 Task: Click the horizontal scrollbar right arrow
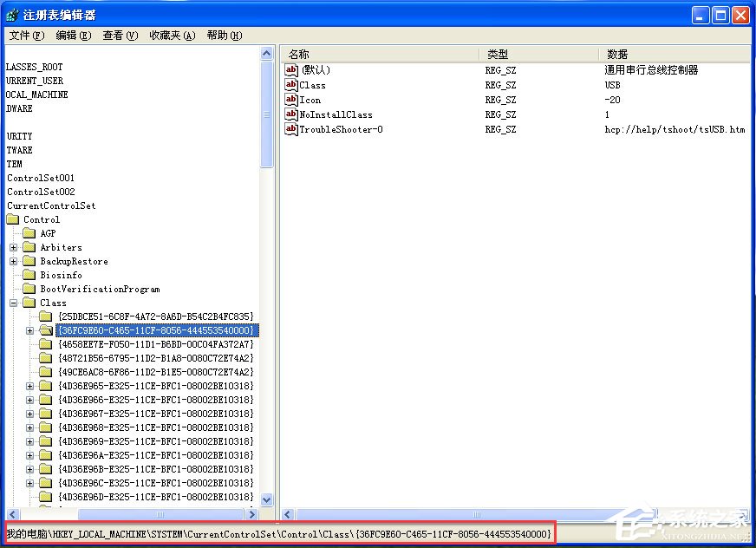point(741,514)
